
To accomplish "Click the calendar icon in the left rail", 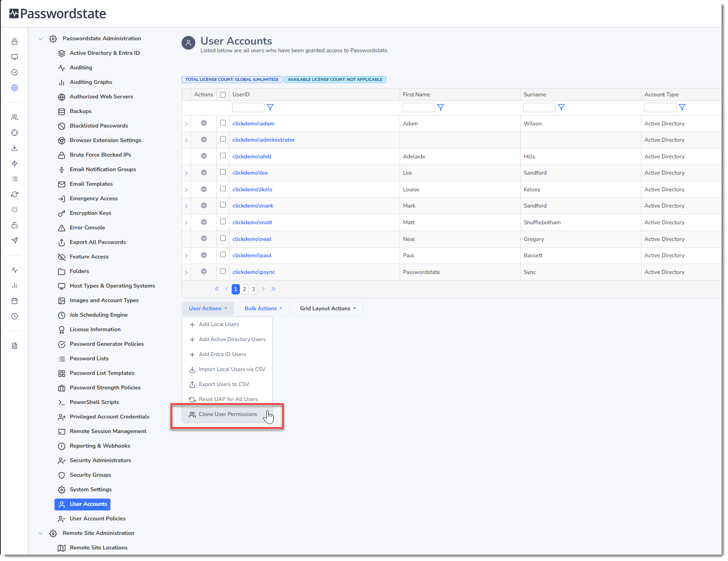I will pyautogui.click(x=15, y=301).
